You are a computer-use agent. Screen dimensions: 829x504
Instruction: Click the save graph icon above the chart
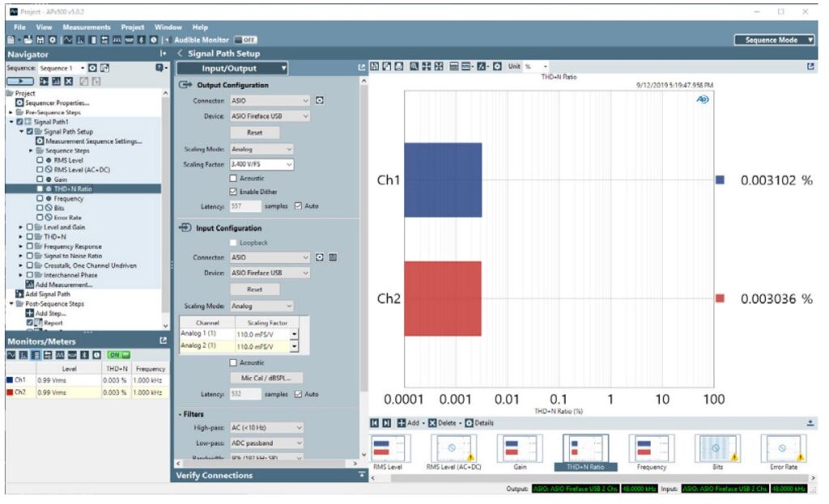click(x=374, y=66)
